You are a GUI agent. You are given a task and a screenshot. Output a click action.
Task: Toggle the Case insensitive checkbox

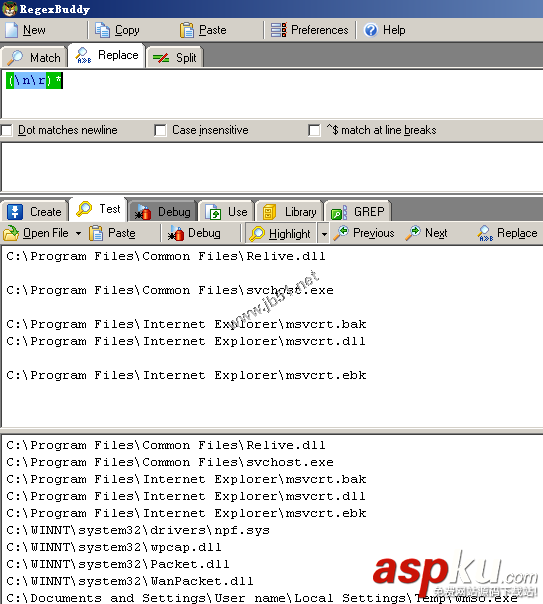click(160, 130)
